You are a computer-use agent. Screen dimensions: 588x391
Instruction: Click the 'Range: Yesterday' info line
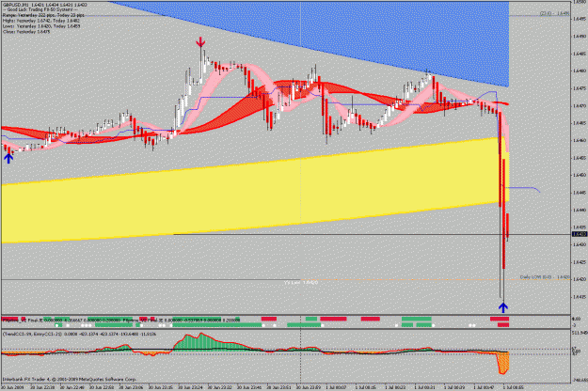[x=43, y=15]
